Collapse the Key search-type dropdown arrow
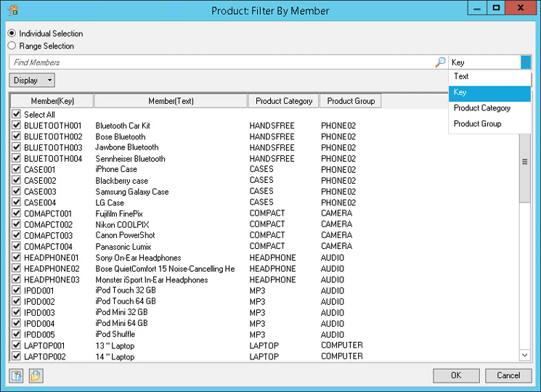Viewport: 541px width, 392px height. [525, 62]
